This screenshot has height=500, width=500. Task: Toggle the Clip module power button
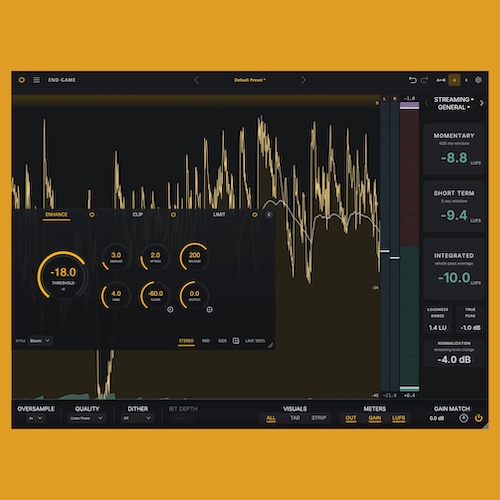coord(173,215)
